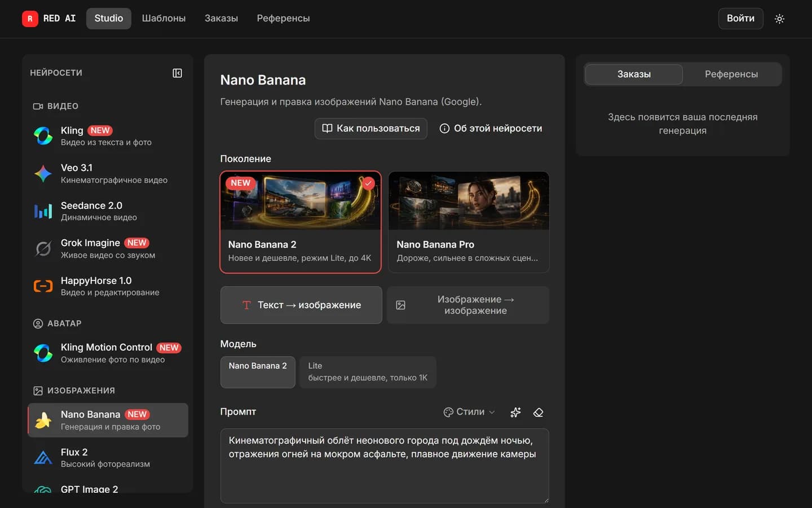Click the Войти login button
This screenshot has width=812, height=508.
(x=740, y=18)
